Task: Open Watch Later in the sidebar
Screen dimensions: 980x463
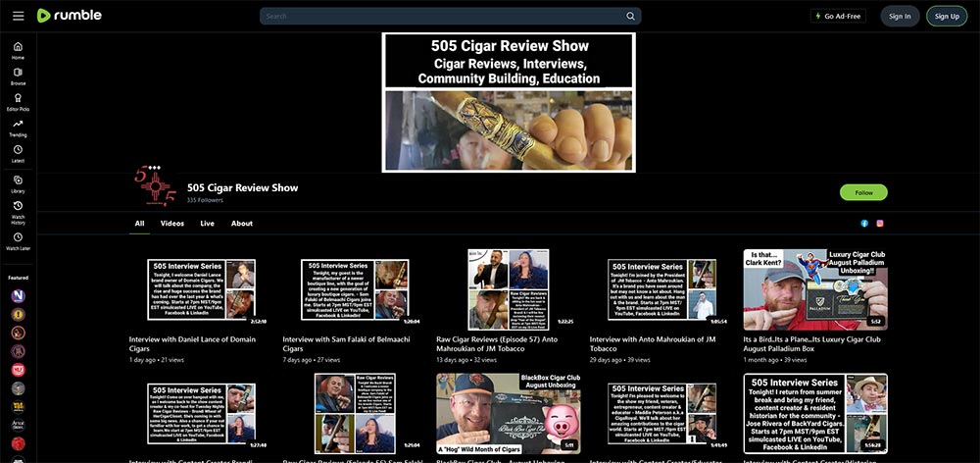Action: pyautogui.click(x=18, y=241)
